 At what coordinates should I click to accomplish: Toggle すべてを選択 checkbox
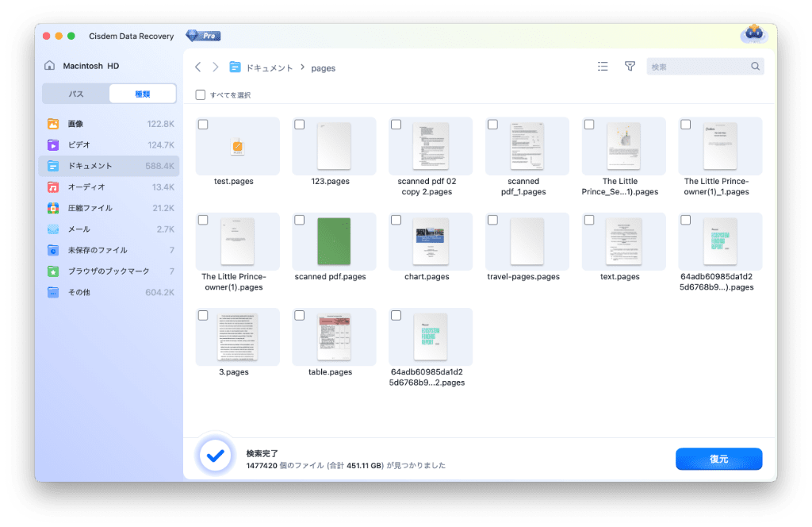[201, 94]
